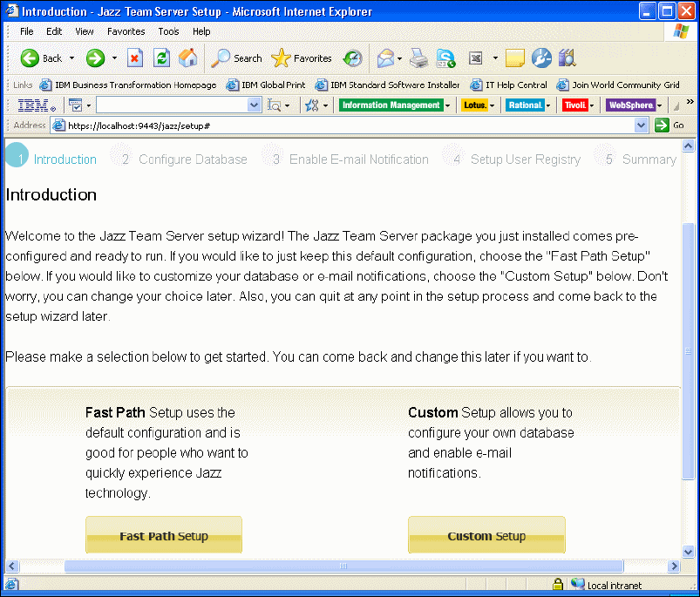
Task: Open Back button history dropdown arrow
Action: click(71, 58)
